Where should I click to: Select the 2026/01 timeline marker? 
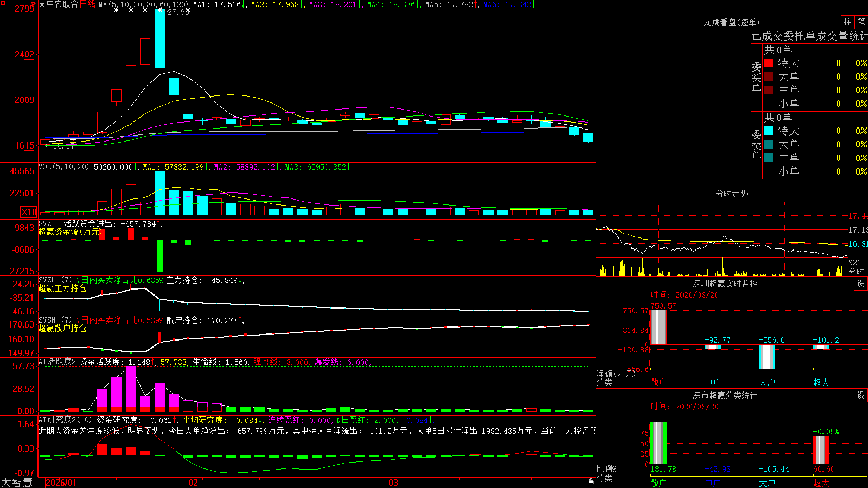(61, 483)
